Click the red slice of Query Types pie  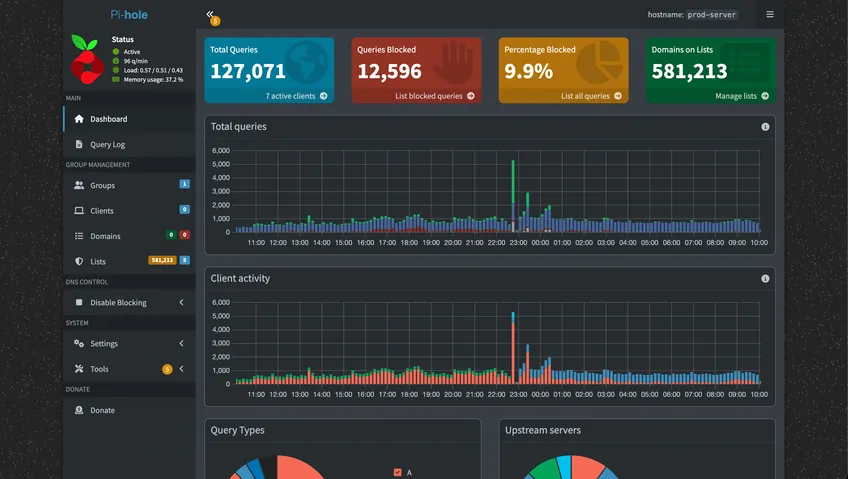pos(296,468)
